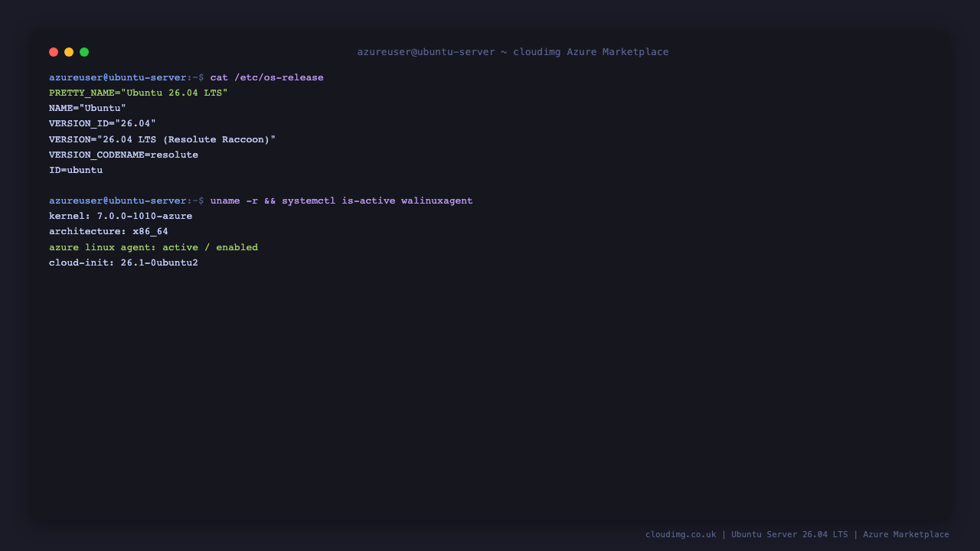Select the PRETTY_NAME="Ubuntu 26.04 LTS" line
The image size is (980, 551).
point(139,93)
